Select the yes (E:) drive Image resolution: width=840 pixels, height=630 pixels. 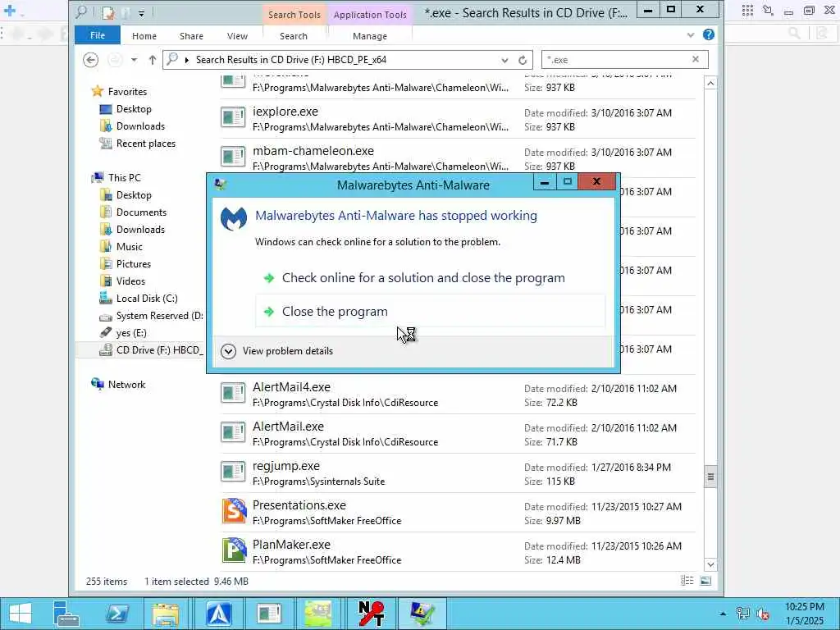tap(131, 333)
